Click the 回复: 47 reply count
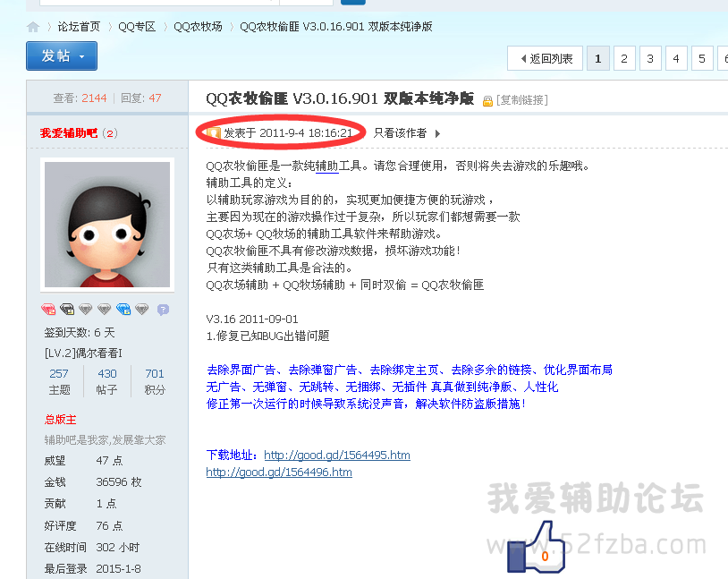728x579 pixels. (141, 98)
